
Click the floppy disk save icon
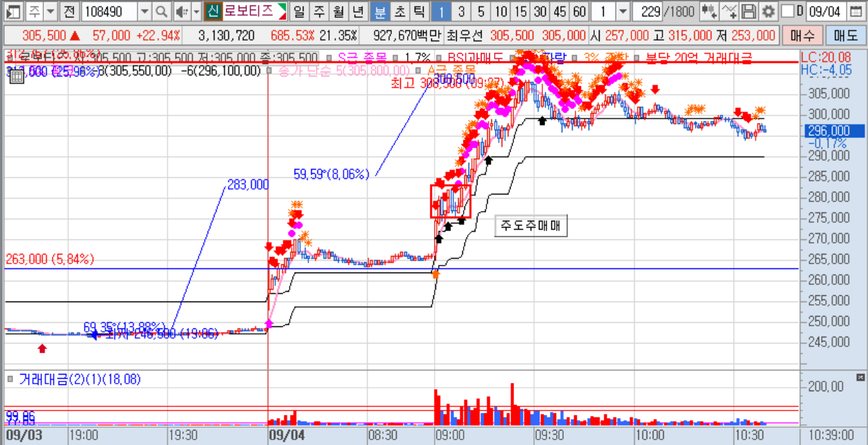pyautogui.click(x=748, y=11)
